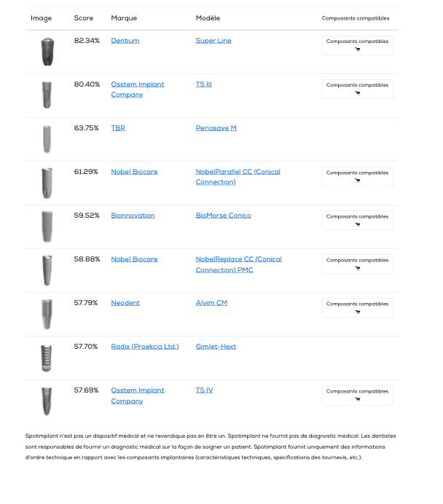Open the Super Line model link

tap(213, 41)
